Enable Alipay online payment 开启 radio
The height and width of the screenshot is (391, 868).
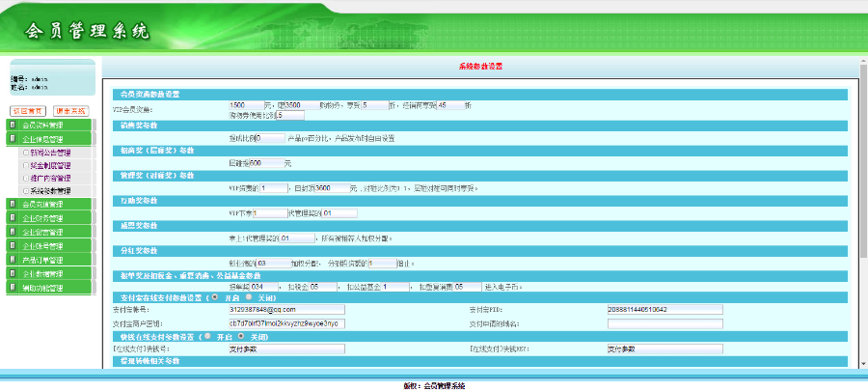215,297
